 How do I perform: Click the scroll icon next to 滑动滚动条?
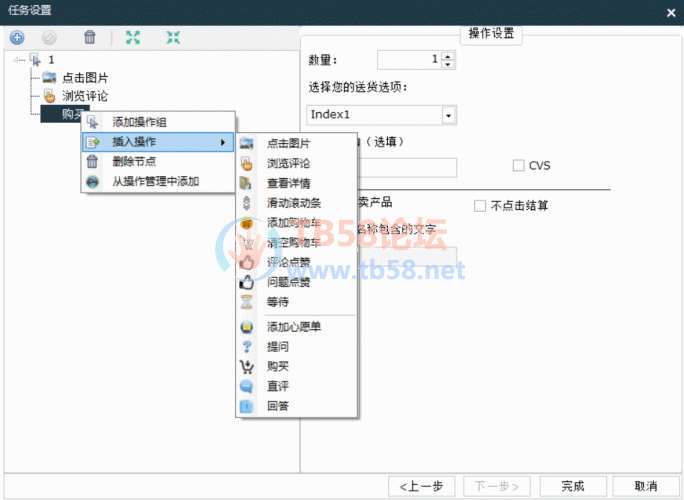click(246, 203)
